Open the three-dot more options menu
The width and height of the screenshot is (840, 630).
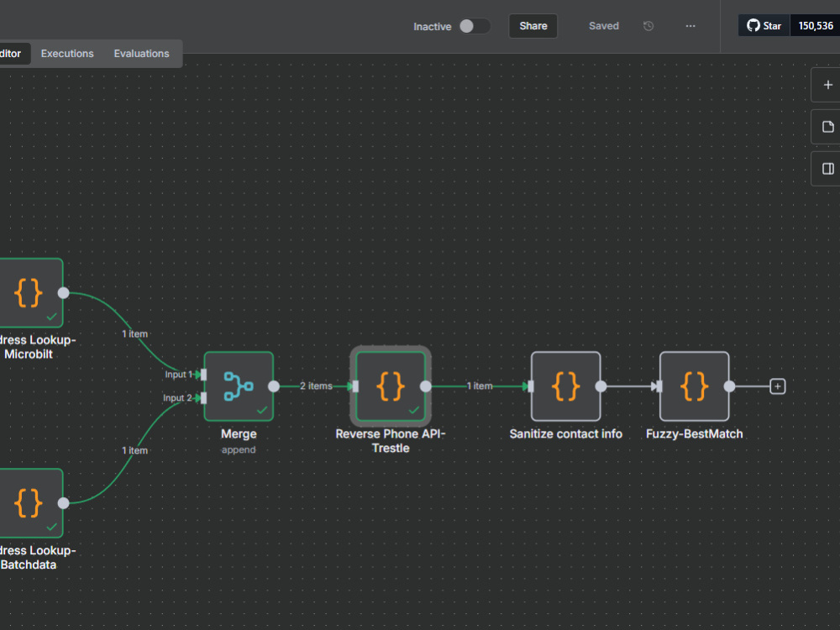(x=690, y=26)
